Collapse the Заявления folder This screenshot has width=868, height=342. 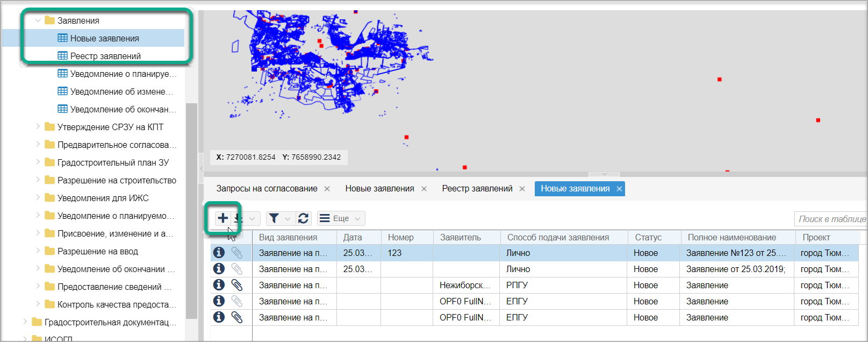point(38,20)
